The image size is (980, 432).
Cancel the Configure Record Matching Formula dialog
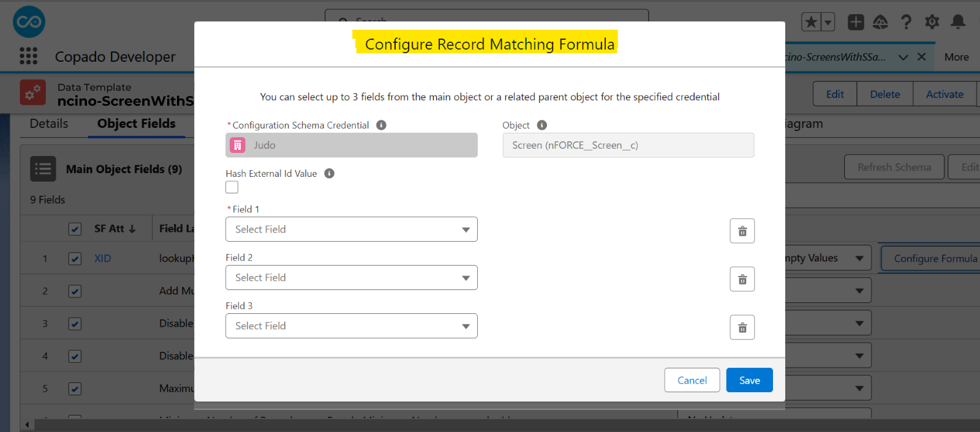point(692,380)
